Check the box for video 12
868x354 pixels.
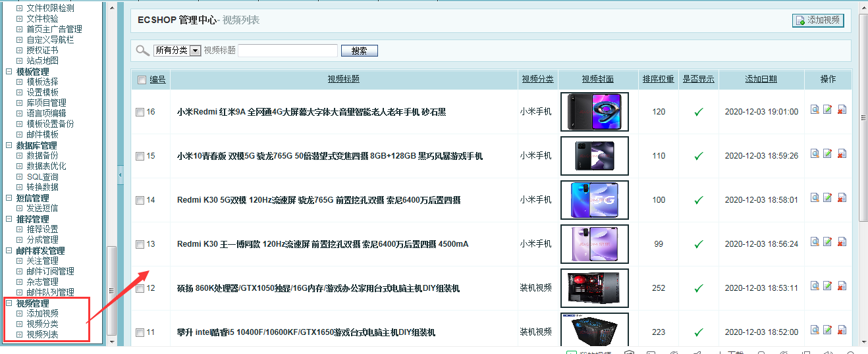140,289
